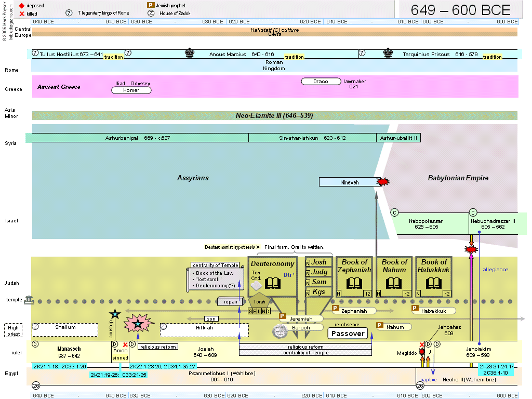Viewport: 532px width, 399px height.
Task: Click the Sin-shar-ishkun 623-612 reign bar
Action: [312, 138]
